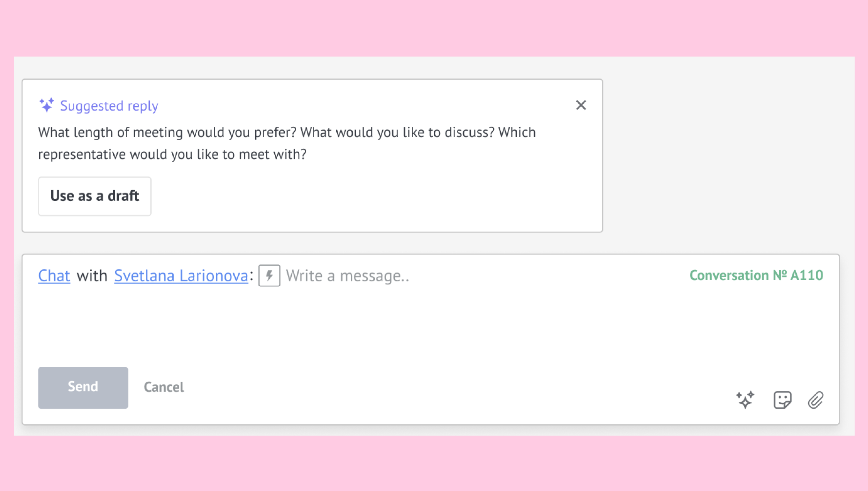
Task: Click the disabled Send button
Action: pyautogui.click(x=83, y=387)
